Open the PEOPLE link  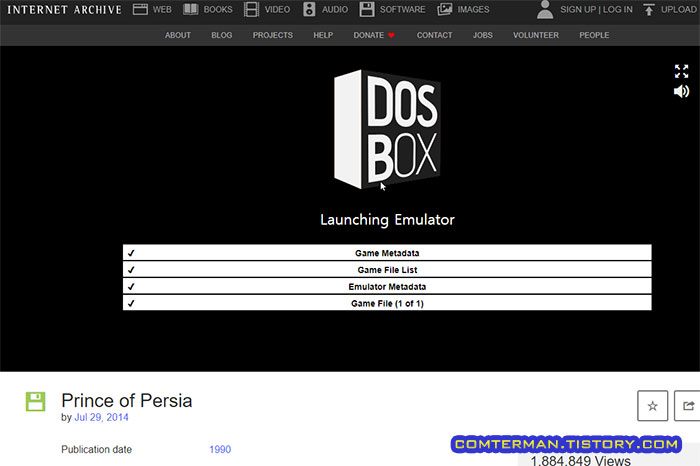coord(594,35)
